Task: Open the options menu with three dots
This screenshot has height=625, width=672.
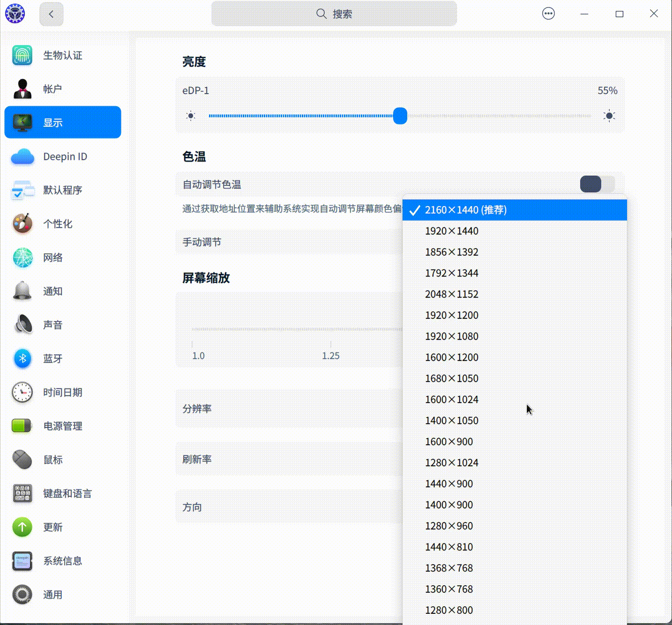Action: tap(548, 14)
